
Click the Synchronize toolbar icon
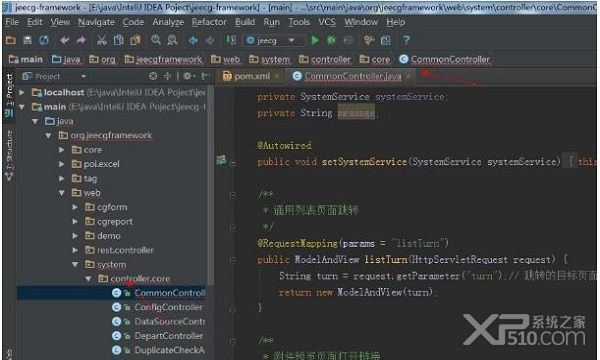click(x=44, y=40)
